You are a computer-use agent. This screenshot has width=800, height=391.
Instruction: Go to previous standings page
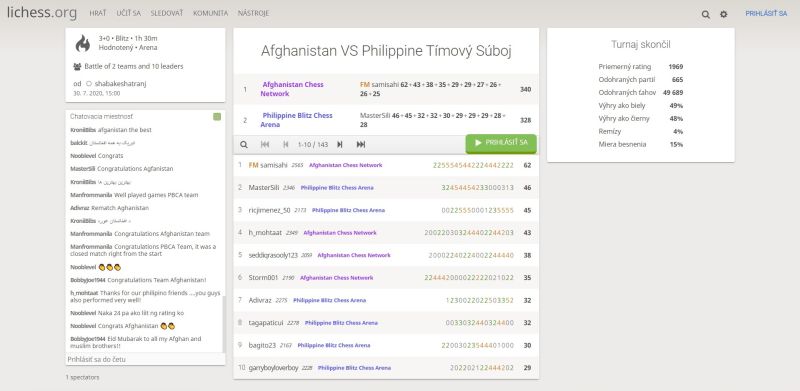point(286,144)
